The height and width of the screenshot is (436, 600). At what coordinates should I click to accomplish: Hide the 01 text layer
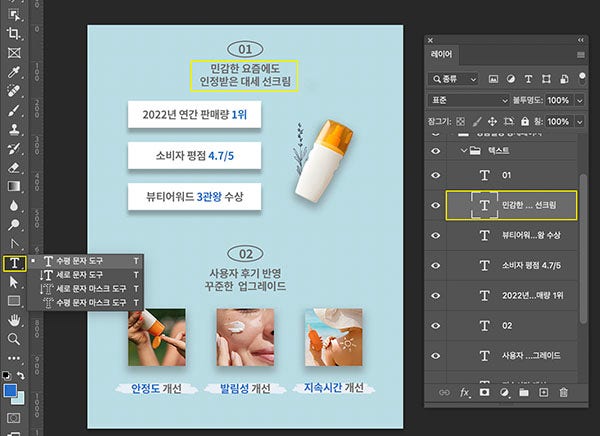[x=435, y=175]
